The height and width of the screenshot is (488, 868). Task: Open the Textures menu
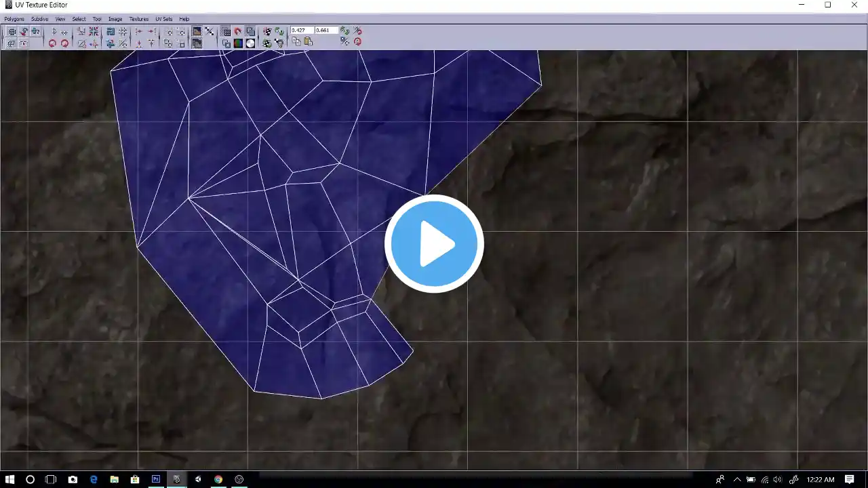click(139, 19)
